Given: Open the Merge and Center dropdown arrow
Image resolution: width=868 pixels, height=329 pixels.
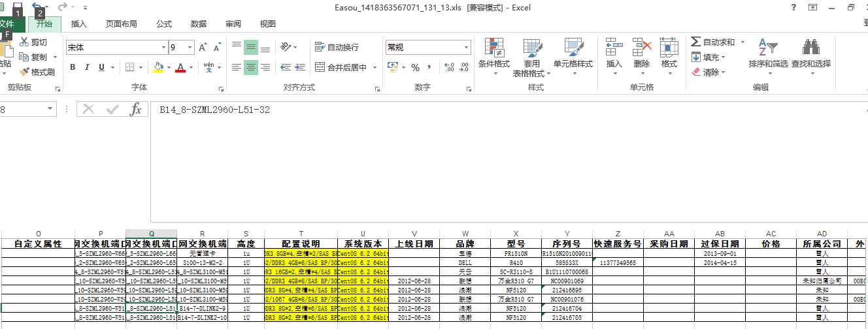Looking at the screenshot, I should click(x=373, y=67).
